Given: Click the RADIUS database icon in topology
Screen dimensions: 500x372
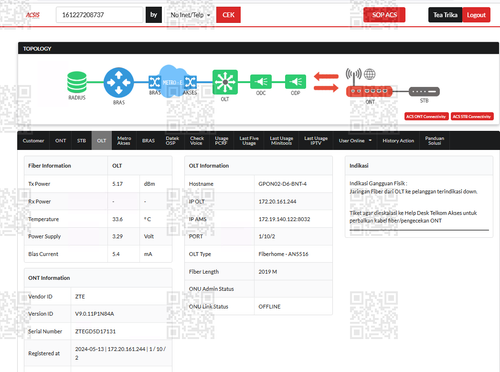Looking at the screenshot, I should point(77,82).
